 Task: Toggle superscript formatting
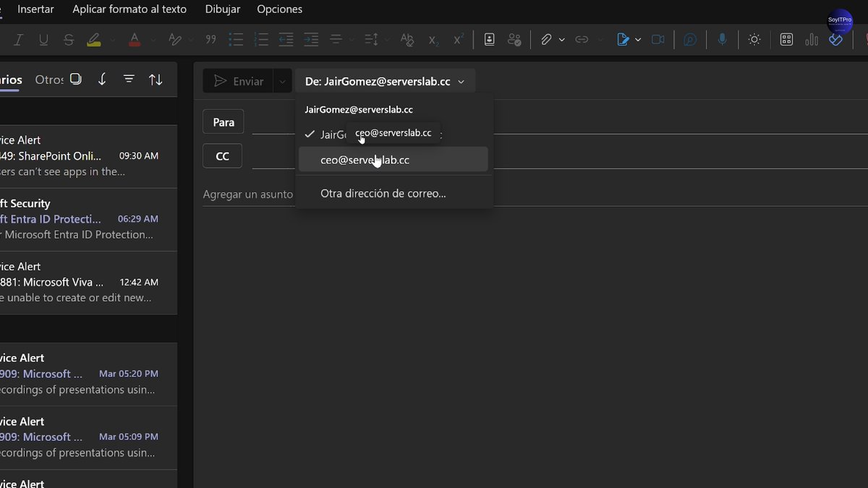coord(459,40)
